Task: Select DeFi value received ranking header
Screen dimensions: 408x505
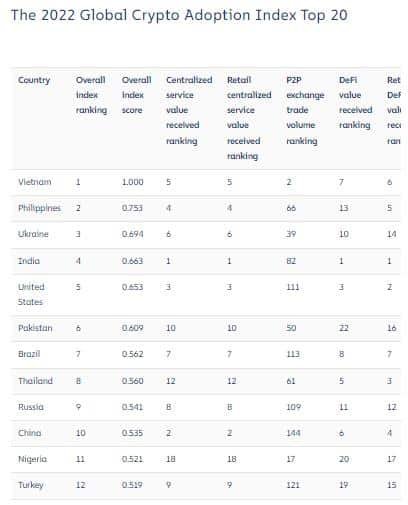Action: (355, 103)
